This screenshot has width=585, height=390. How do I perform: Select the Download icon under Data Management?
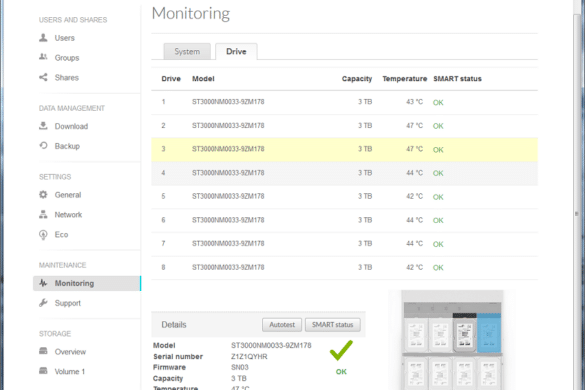click(43, 126)
